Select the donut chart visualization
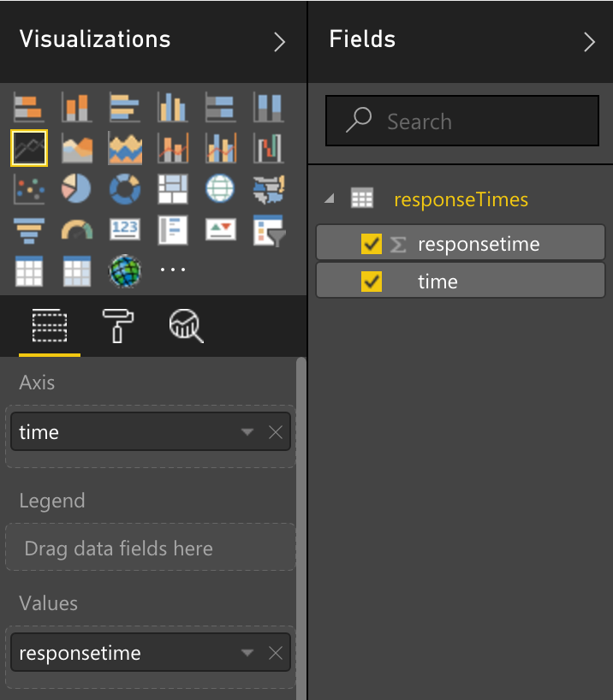This screenshot has width=613, height=700. pyautogui.click(x=125, y=189)
